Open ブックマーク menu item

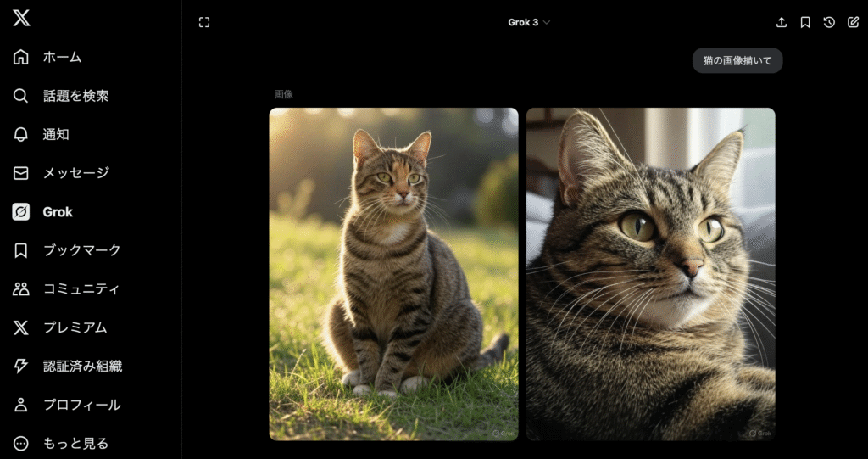coord(82,250)
